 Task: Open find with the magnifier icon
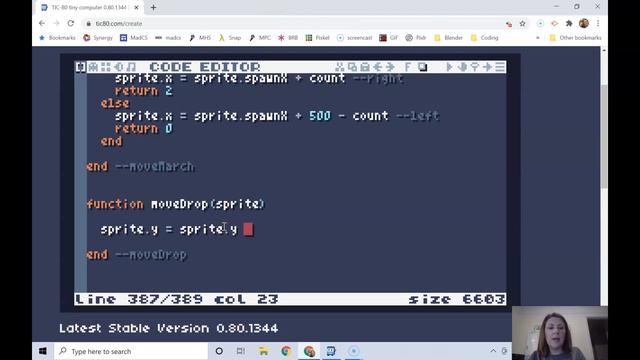click(475, 67)
